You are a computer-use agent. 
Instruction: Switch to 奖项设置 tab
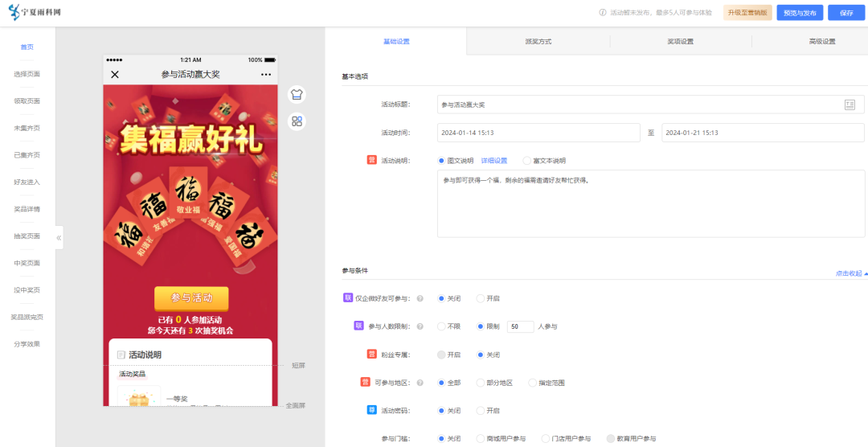point(681,42)
